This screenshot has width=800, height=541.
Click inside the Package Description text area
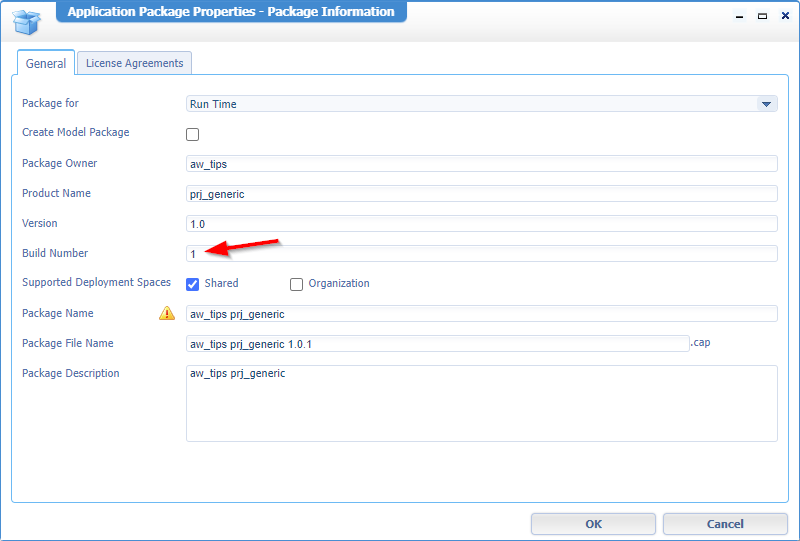click(481, 403)
